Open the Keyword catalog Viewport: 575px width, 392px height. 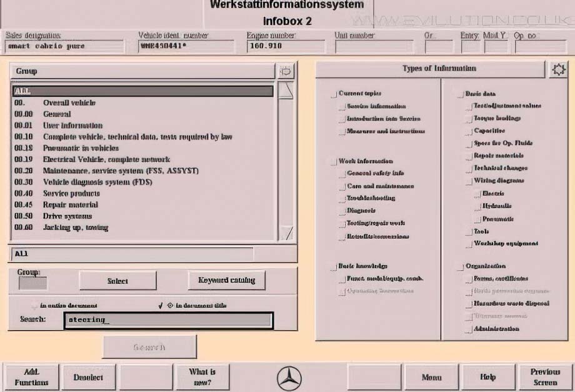[227, 281]
